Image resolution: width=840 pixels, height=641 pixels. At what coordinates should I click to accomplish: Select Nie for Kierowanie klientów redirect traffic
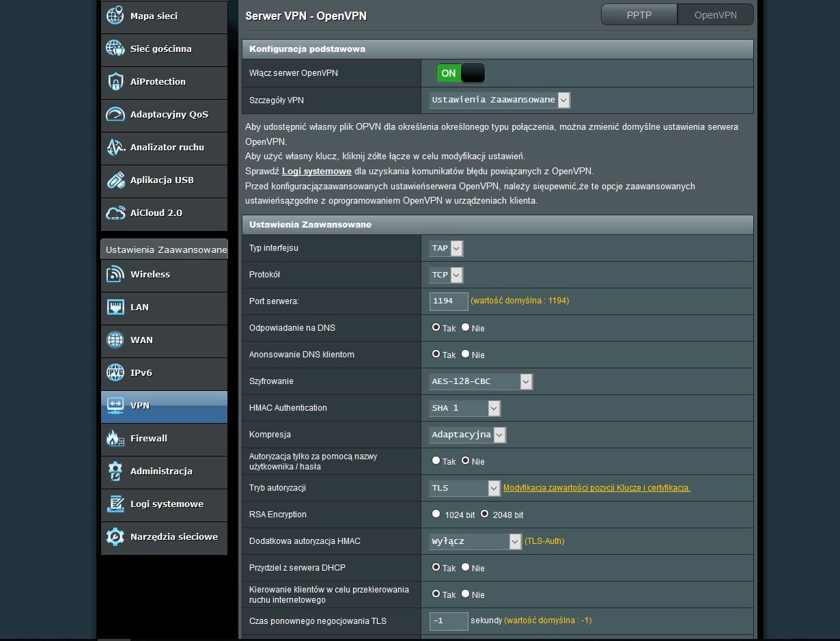(465, 594)
